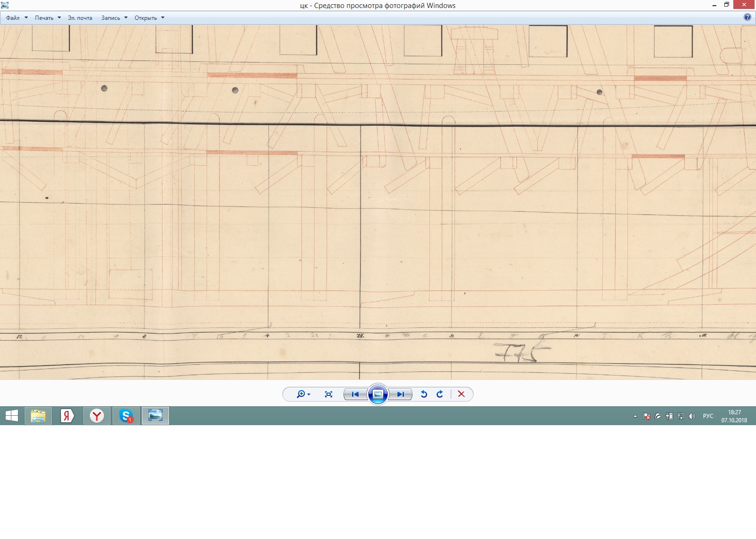The width and height of the screenshot is (756, 539).
Task: Click the Эл. почта menu item
Action: point(80,18)
